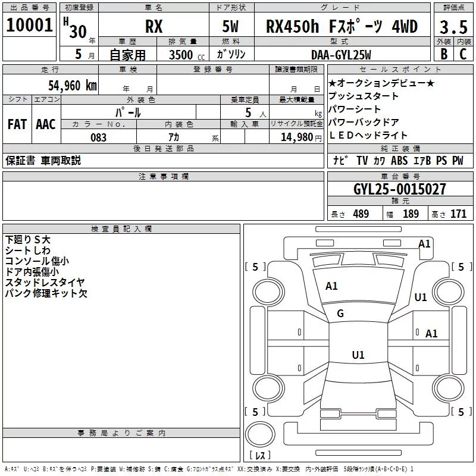Screen dimensions: 476x476
Task: Click the seating capacity value 5 人
Action: point(255,112)
